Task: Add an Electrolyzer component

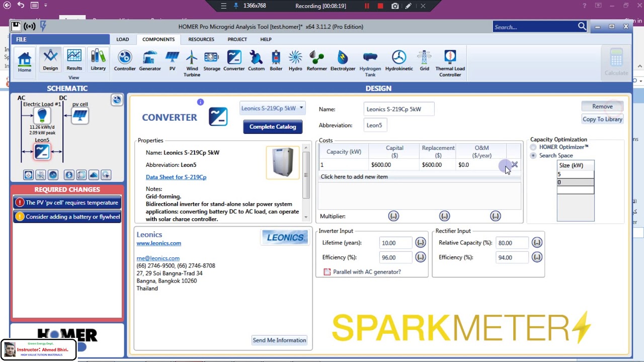Action: click(343, 61)
